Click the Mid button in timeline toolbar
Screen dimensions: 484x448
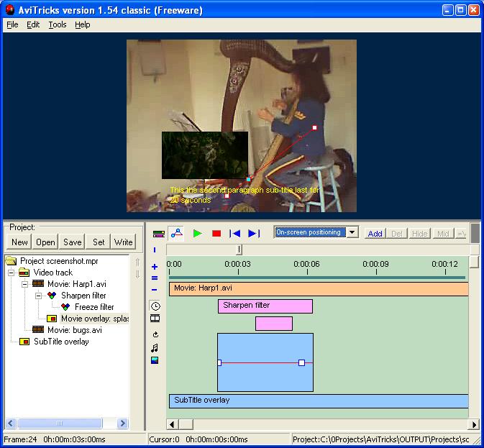point(443,234)
